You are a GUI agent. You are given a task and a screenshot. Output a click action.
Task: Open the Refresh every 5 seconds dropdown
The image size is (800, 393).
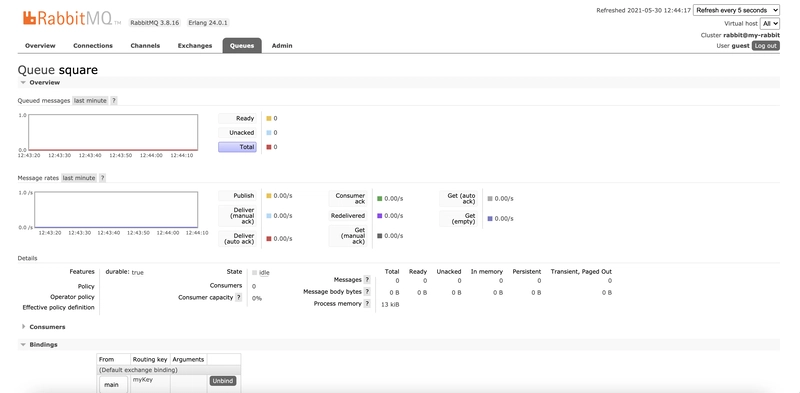pyautogui.click(x=736, y=10)
